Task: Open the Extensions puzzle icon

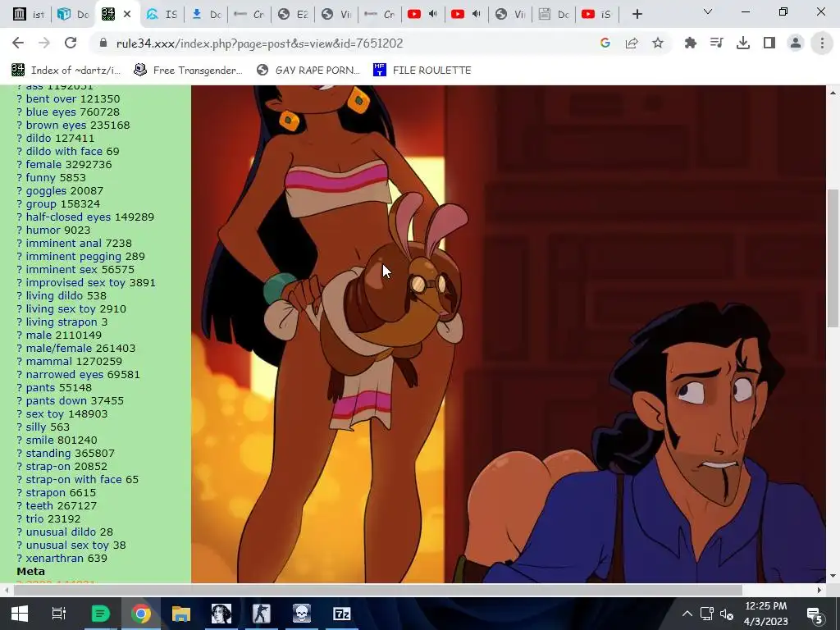Action: point(691,43)
